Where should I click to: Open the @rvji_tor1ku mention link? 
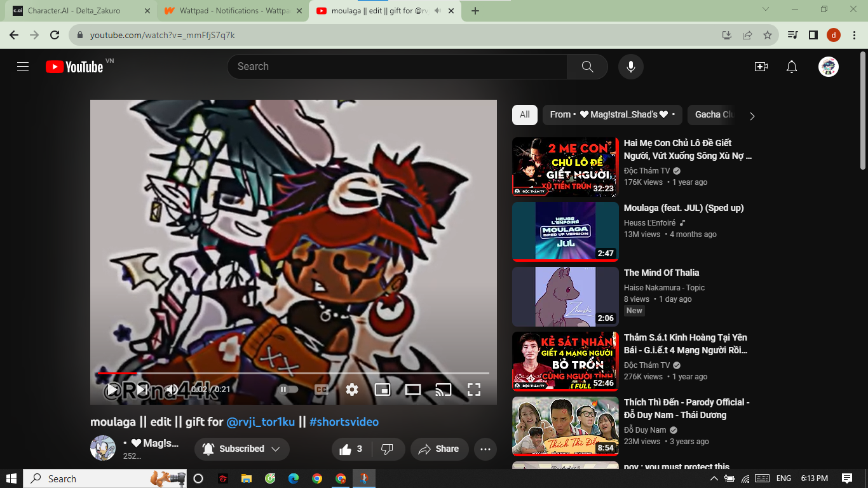261,422
